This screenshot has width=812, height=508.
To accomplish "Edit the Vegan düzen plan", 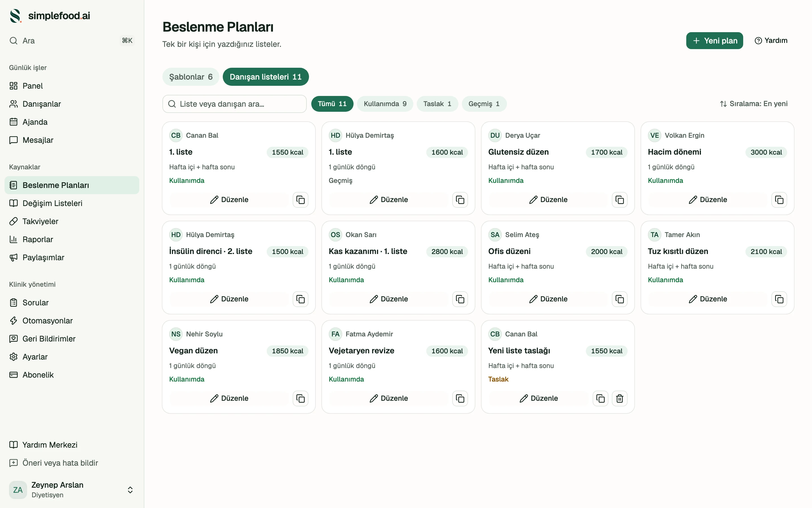I will pos(229,398).
